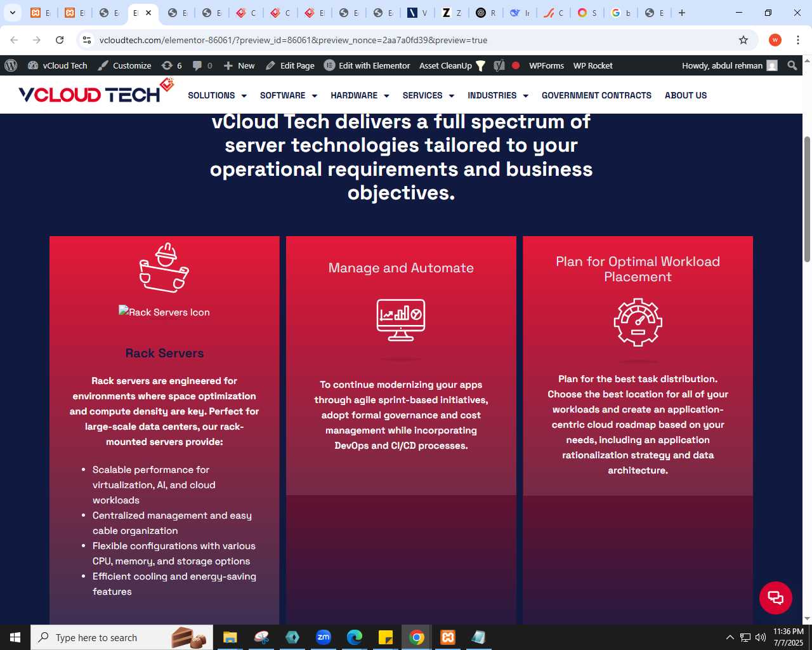Screen dimensions: 812x650
Task: Click the plus New item
Action: point(239,65)
